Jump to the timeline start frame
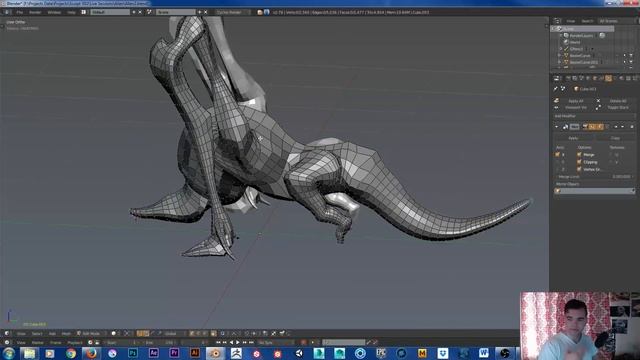Screen dimensions: 640x360 tap(218, 342)
